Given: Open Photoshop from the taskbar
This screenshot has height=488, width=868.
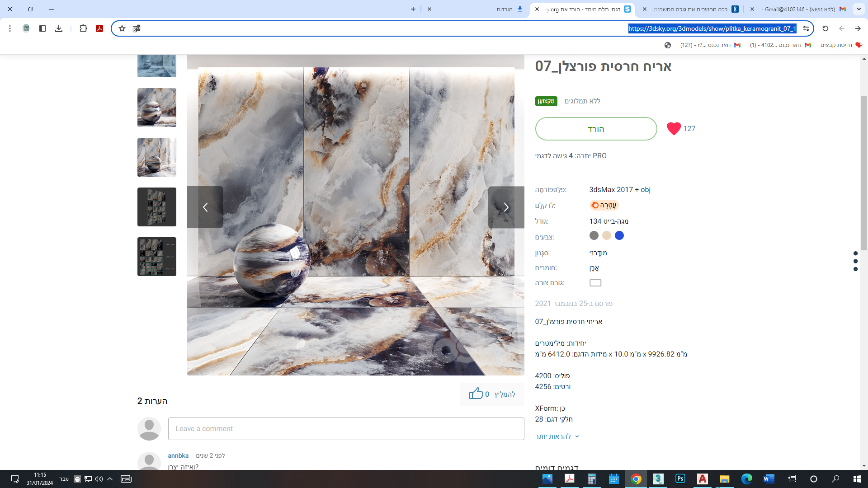Looking at the screenshot, I should [680, 479].
